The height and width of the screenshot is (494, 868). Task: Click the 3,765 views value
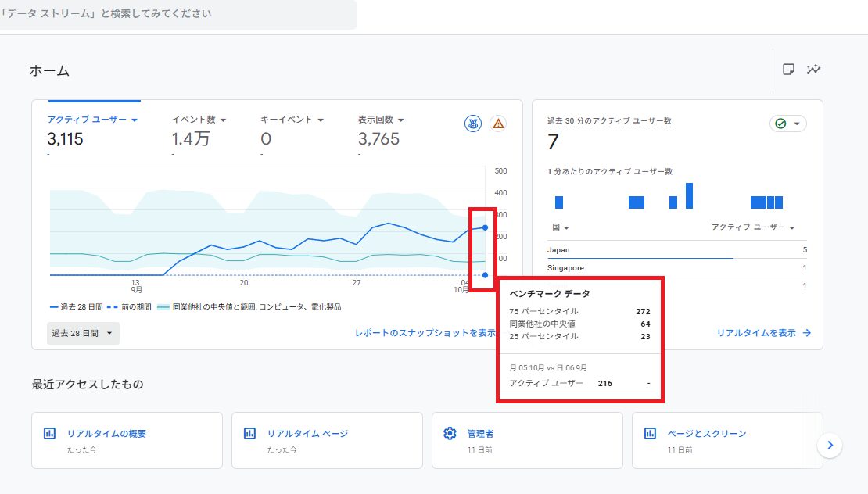pos(378,139)
